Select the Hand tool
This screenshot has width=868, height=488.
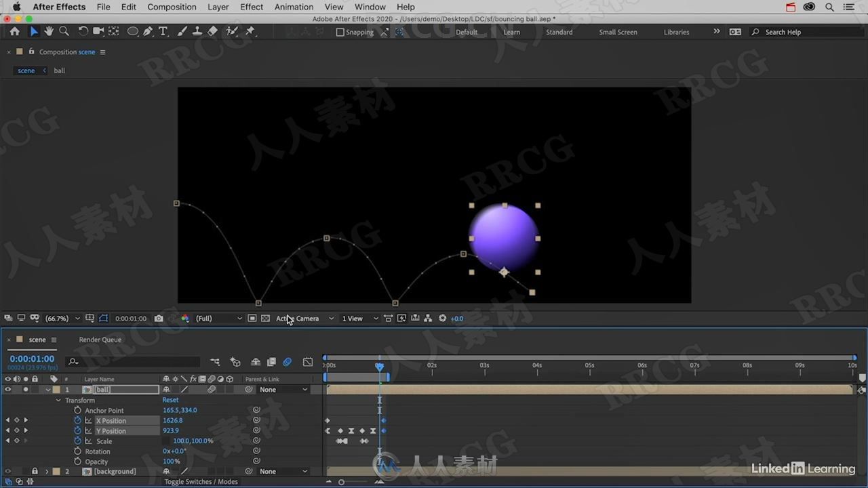49,31
